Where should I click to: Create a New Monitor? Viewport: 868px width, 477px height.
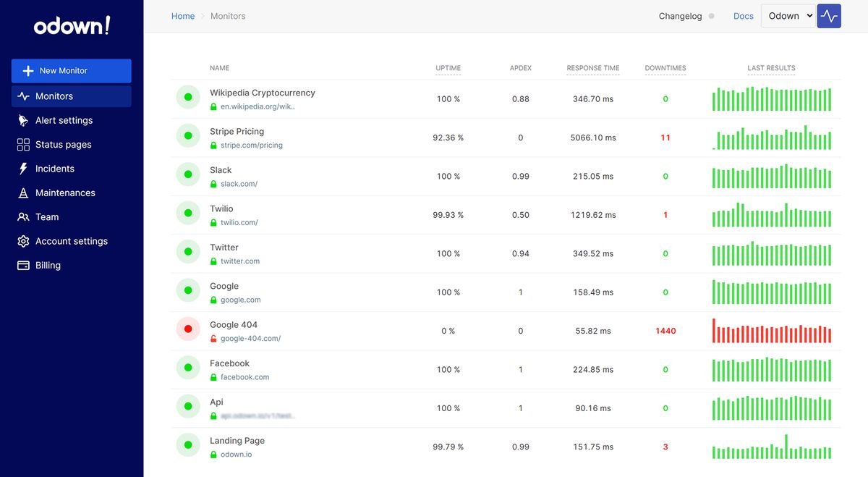pos(71,71)
